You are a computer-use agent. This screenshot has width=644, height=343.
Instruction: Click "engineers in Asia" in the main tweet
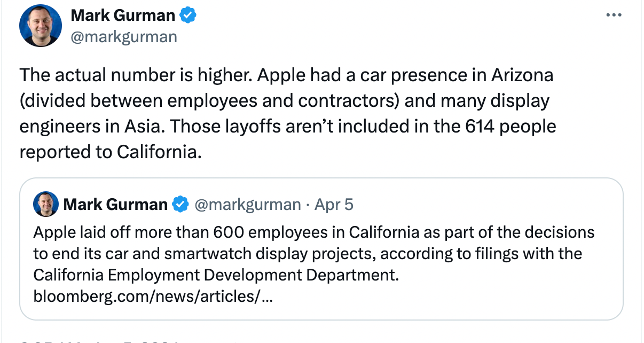(x=89, y=127)
